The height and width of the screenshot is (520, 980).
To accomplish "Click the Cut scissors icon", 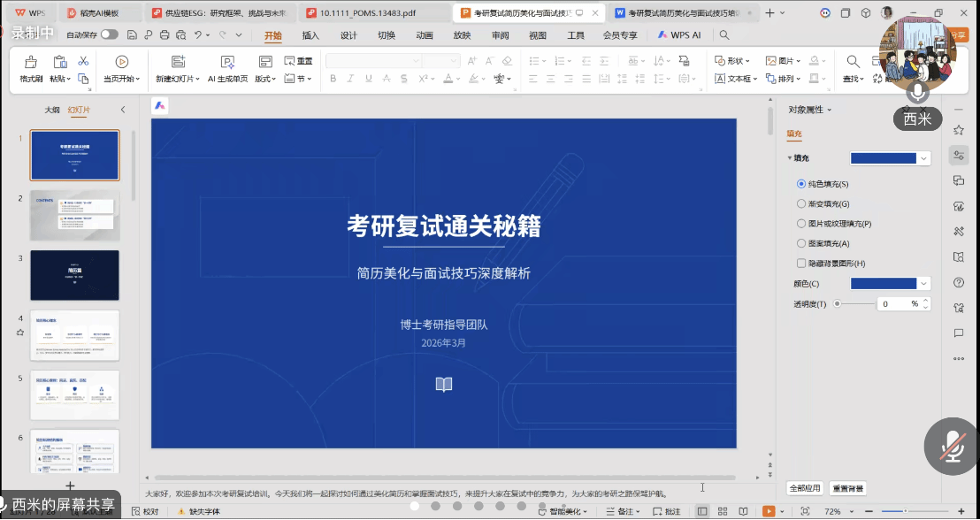I will [83, 61].
